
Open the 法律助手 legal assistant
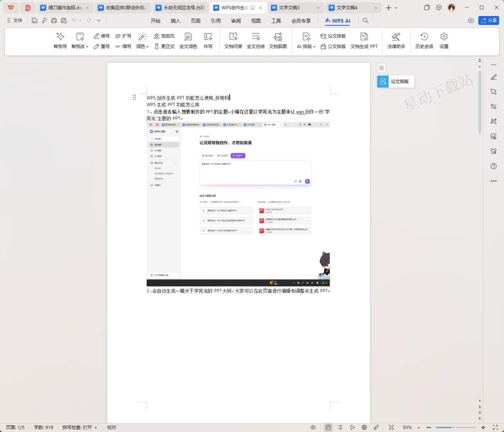pyautogui.click(x=396, y=41)
